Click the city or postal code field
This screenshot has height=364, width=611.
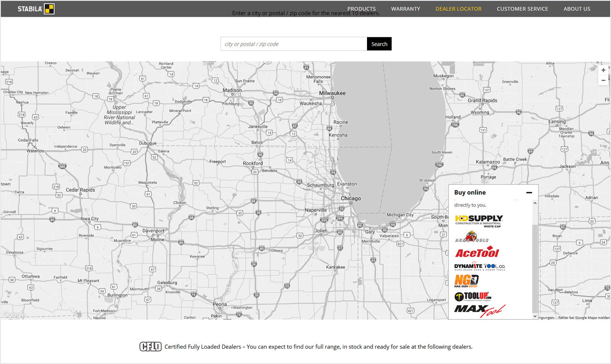click(294, 44)
